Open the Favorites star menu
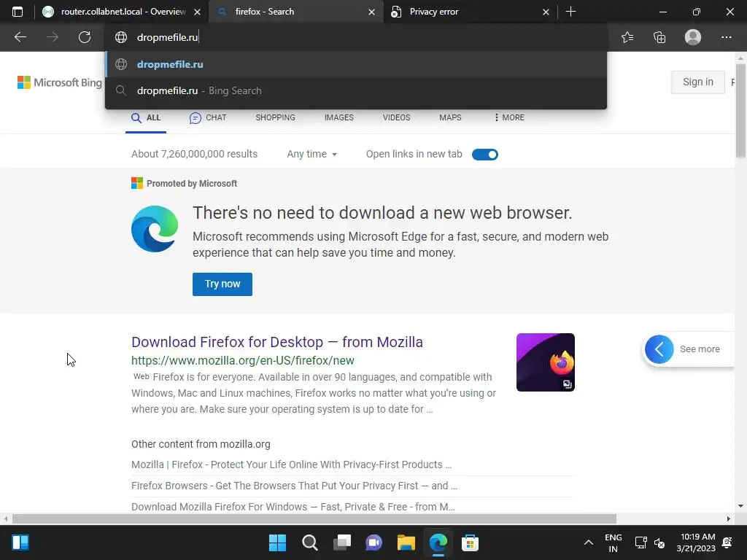 (627, 37)
